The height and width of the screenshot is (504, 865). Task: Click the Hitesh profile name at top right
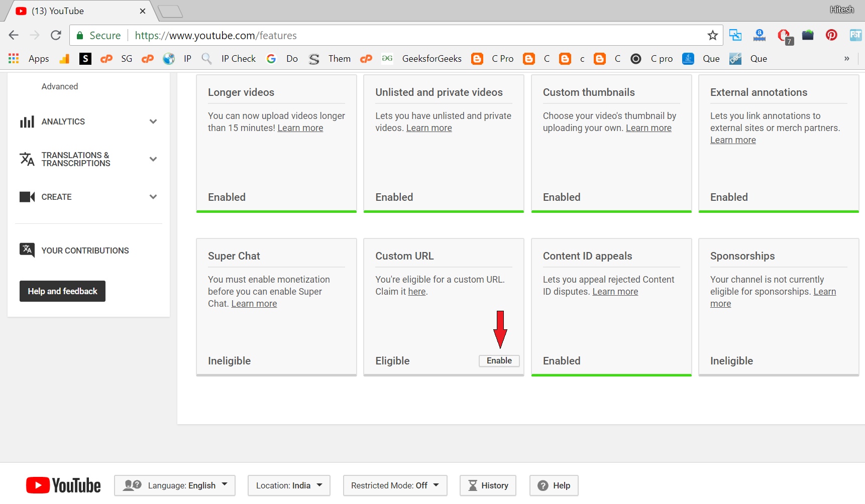point(841,10)
